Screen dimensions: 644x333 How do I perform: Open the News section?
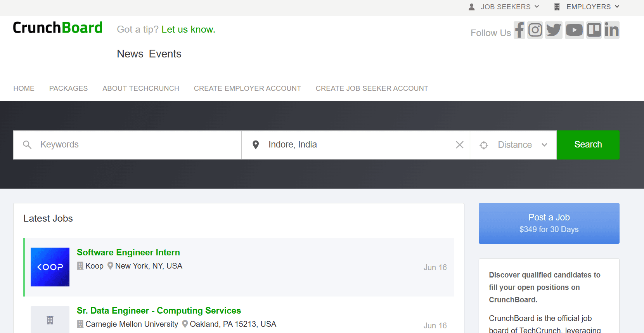coord(130,54)
